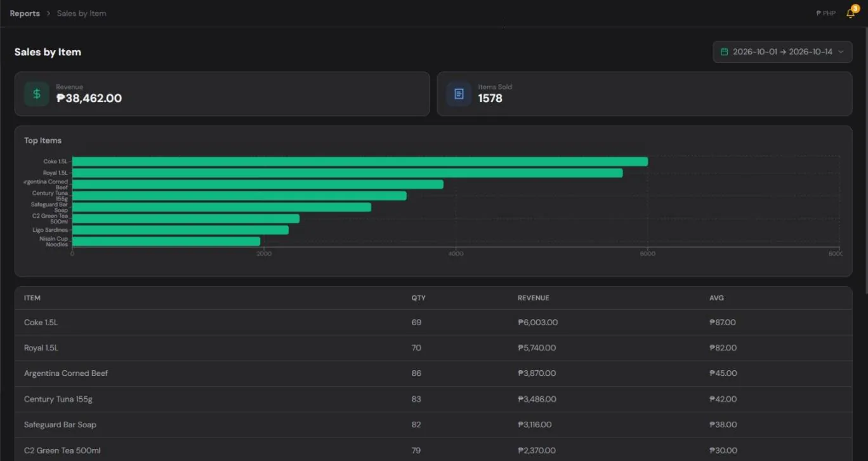Click the Sales by Item page heading

point(48,52)
